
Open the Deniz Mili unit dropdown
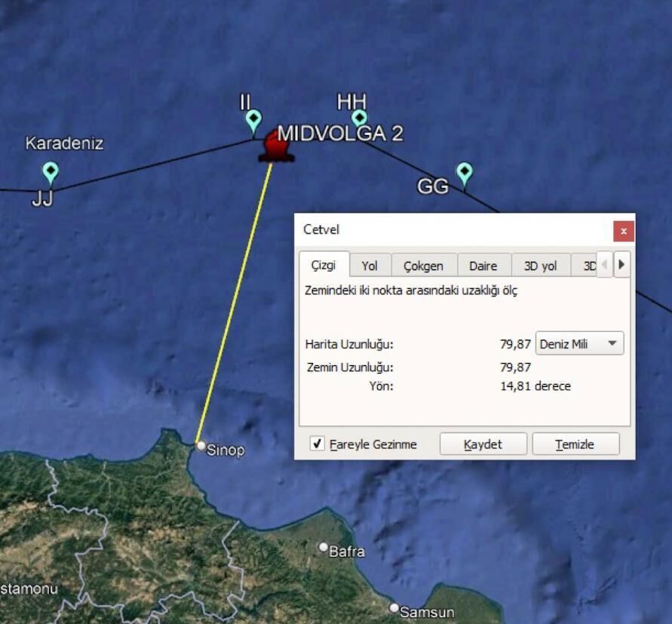[x=579, y=343]
